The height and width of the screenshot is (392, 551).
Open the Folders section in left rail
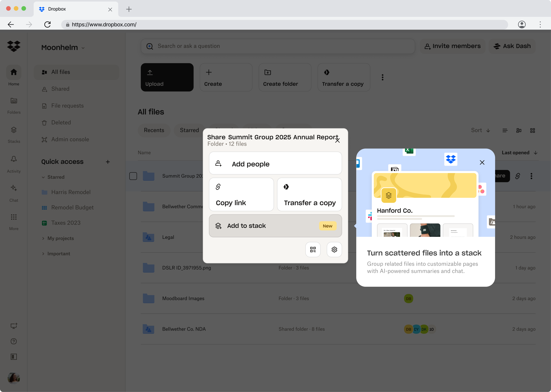[14, 101]
